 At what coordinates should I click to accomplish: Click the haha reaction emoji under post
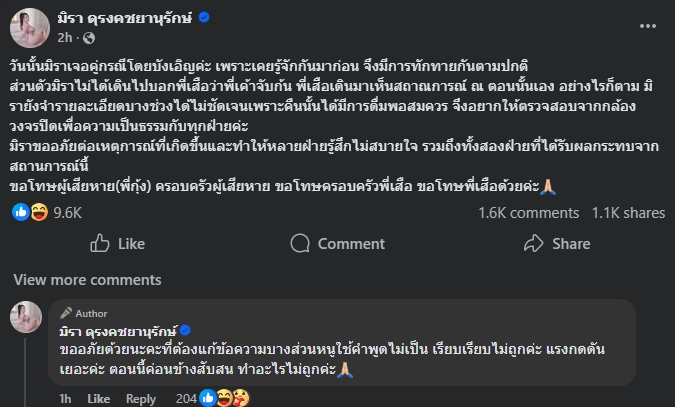39,212
